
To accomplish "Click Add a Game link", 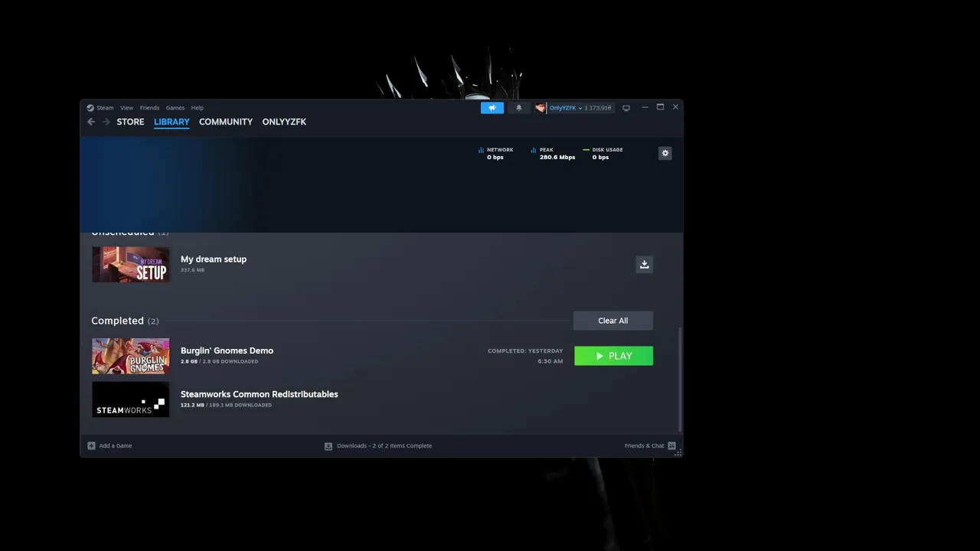I will [x=116, y=445].
